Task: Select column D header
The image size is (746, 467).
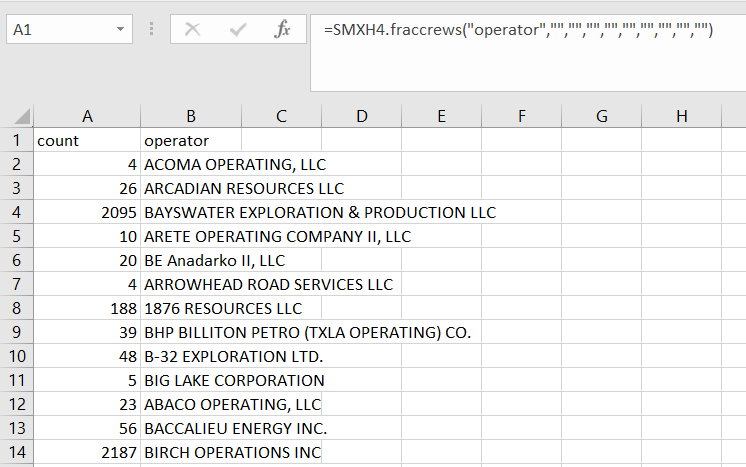Action: click(x=362, y=117)
